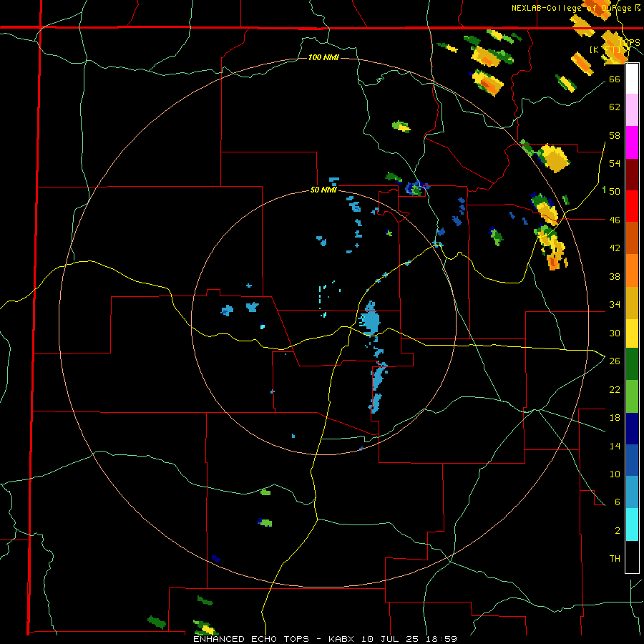The width and height of the screenshot is (644, 644).
Task: Click the 'TH' label on the legend
Action: [x=615, y=558]
